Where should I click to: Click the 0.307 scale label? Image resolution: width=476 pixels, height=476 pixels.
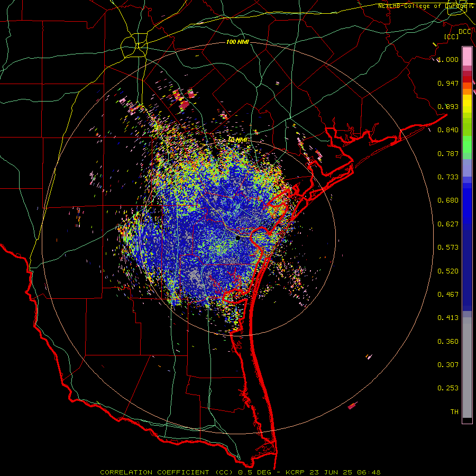448,365
